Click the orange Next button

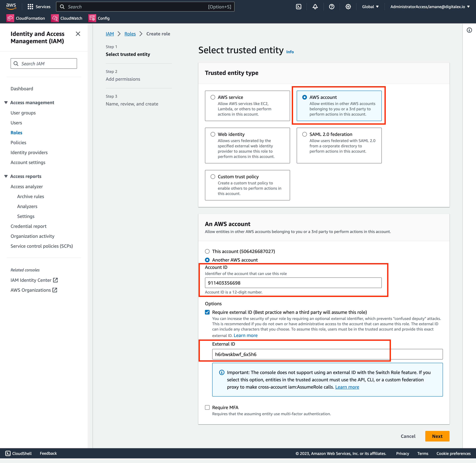(437, 436)
